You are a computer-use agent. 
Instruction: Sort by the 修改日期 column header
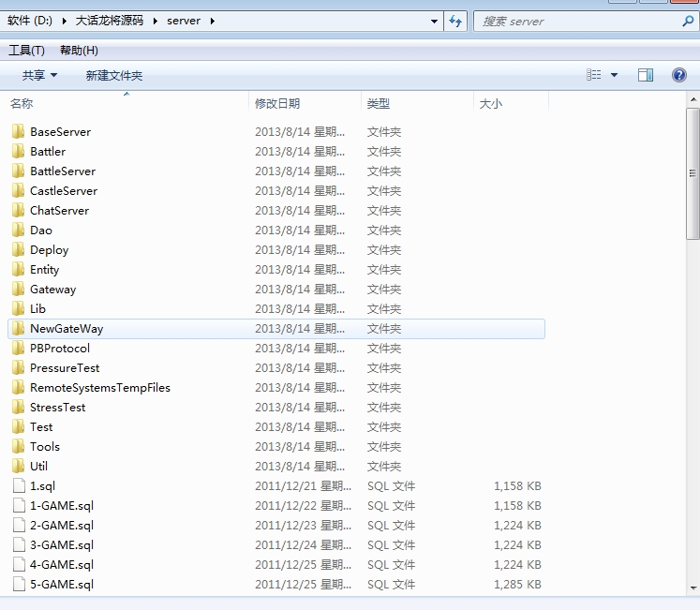tap(277, 104)
